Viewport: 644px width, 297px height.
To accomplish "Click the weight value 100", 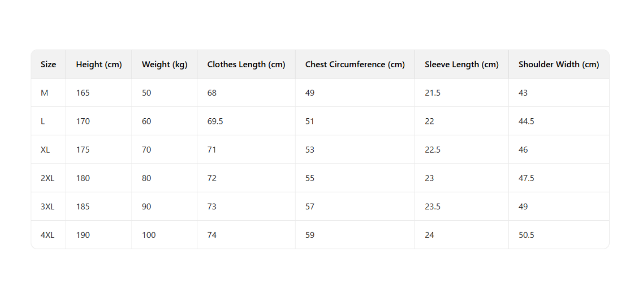I will pyautogui.click(x=149, y=235).
